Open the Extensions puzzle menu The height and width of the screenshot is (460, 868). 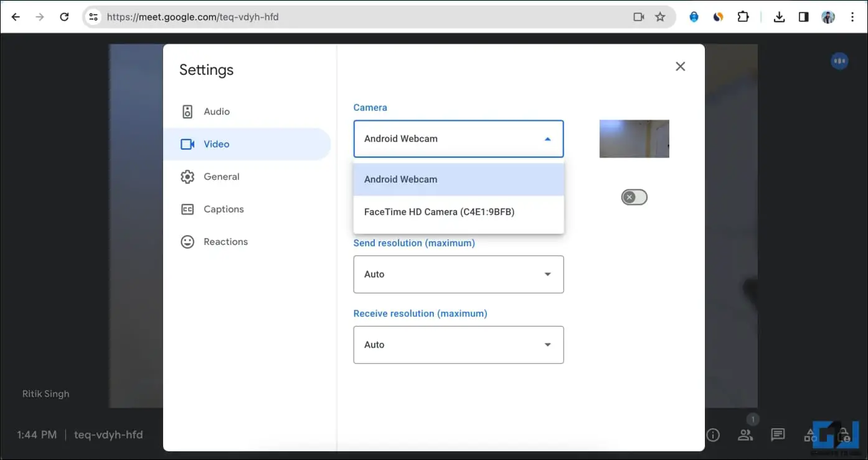[x=743, y=17]
